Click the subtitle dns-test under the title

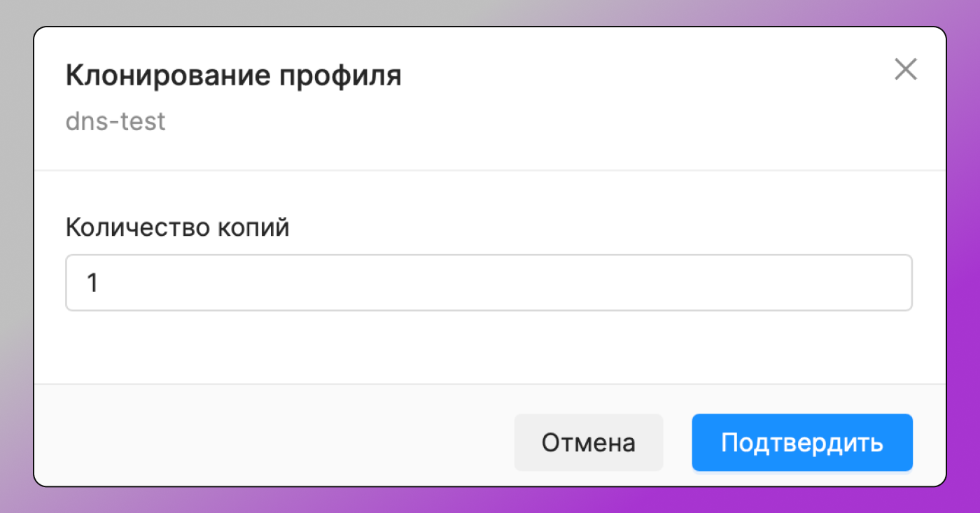(115, 121)
